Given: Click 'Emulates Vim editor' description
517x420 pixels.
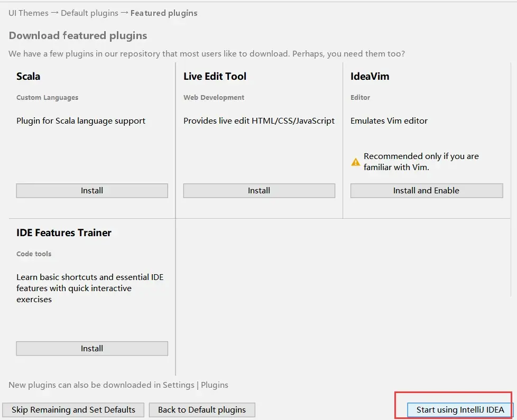Looking at the screenshot, I should coord(389,121).
